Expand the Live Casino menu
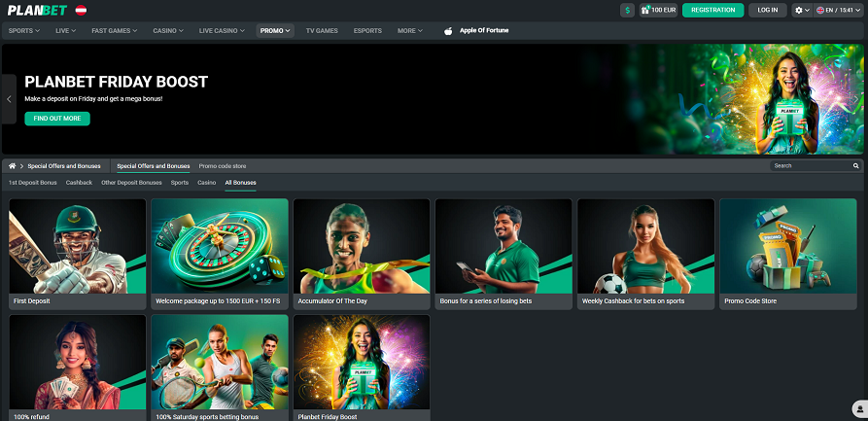 [222, 31]
